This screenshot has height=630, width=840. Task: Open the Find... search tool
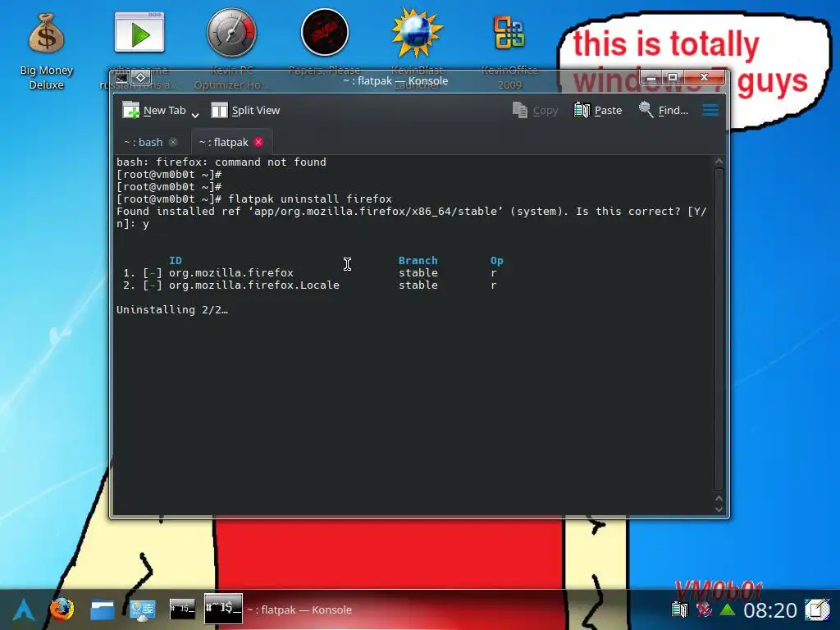tap(663, 111)
